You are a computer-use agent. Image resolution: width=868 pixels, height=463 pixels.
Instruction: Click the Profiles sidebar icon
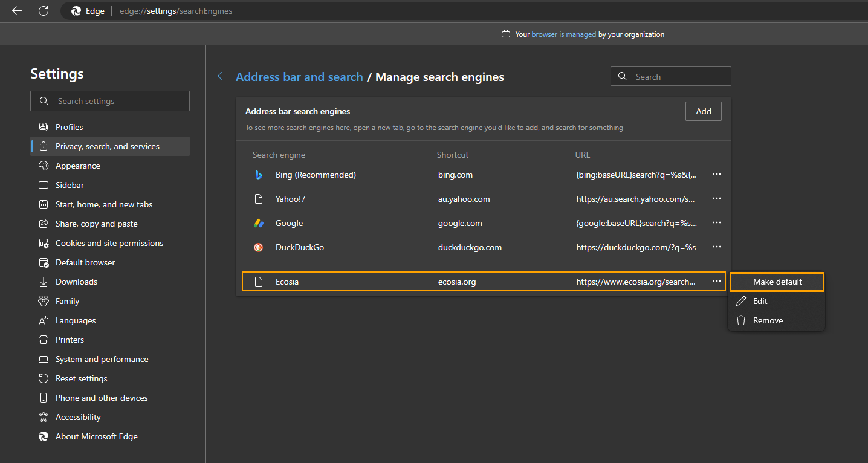pos(44,127)
